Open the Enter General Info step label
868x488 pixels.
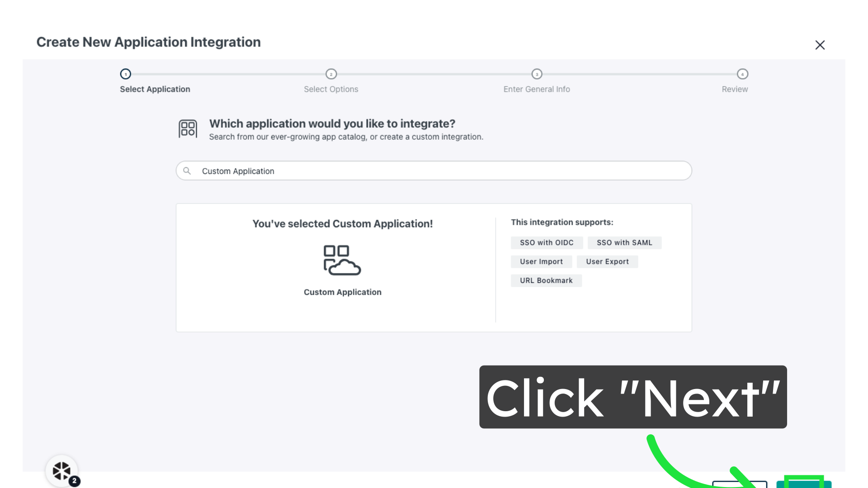[x=537, y=89]
